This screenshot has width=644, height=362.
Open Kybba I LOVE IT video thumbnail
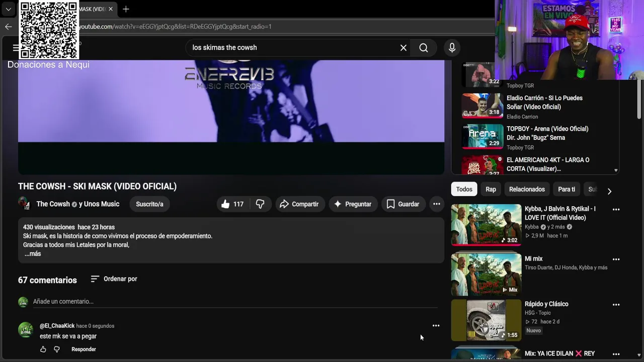[486, 225]
